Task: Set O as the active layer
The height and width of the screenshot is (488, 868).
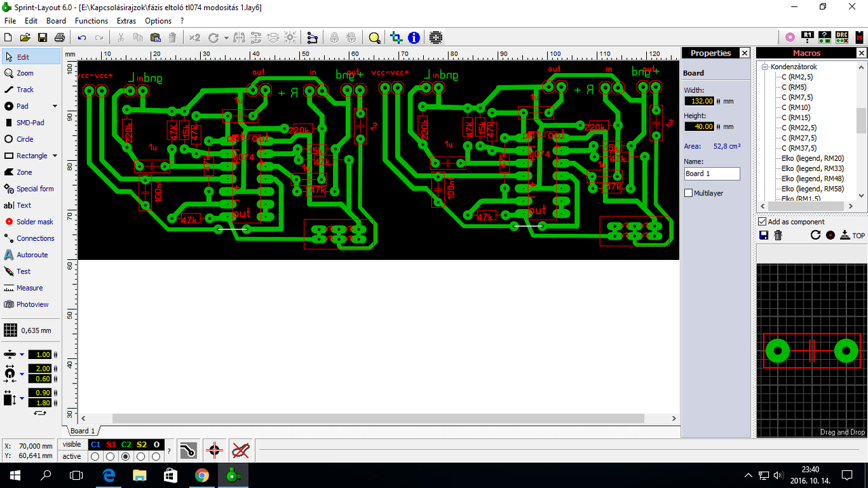Action: pyautogui.click(x=156, y=457)
